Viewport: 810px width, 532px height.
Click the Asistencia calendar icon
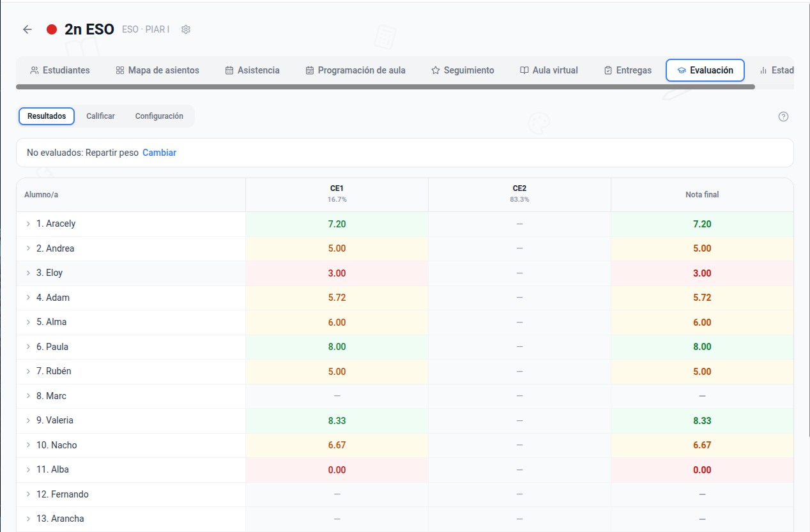[229, 70]
